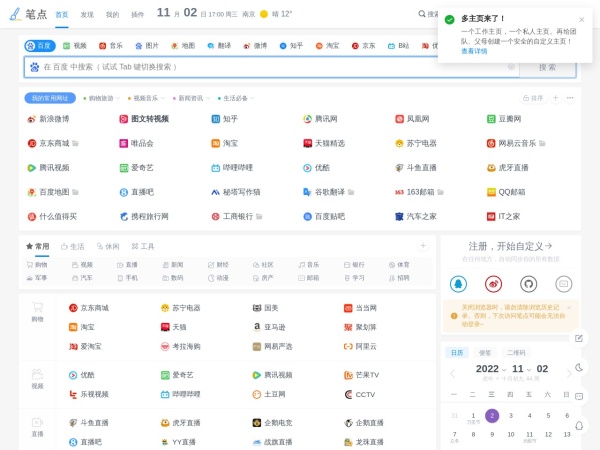600x450 pixels.
Task: Open 秘塔写作猫 shortcut
Action: [x=236, y=192]
